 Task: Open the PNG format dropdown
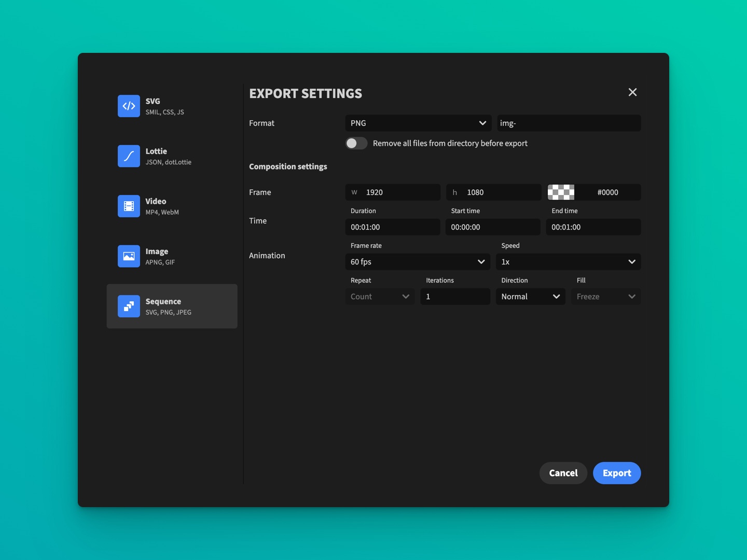click(418, 123)
